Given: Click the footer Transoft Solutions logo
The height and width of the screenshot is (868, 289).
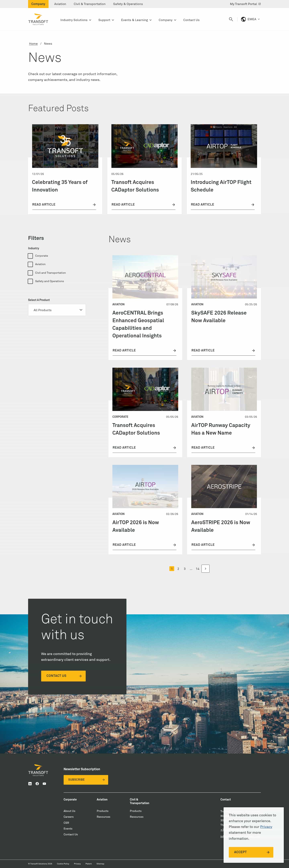Looking at the screenshot, I should (x=38, y=770).
